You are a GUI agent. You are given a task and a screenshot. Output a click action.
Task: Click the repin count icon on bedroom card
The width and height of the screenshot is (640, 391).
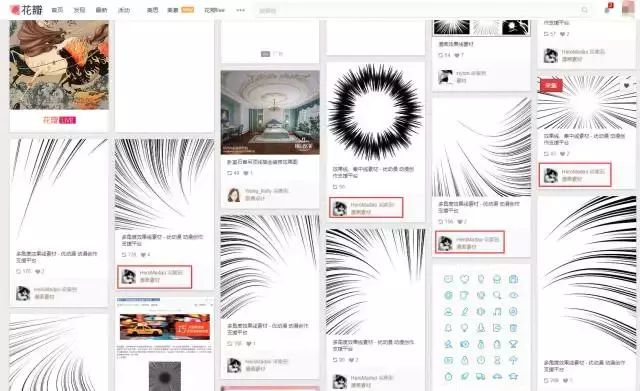[x=233, y=173]
